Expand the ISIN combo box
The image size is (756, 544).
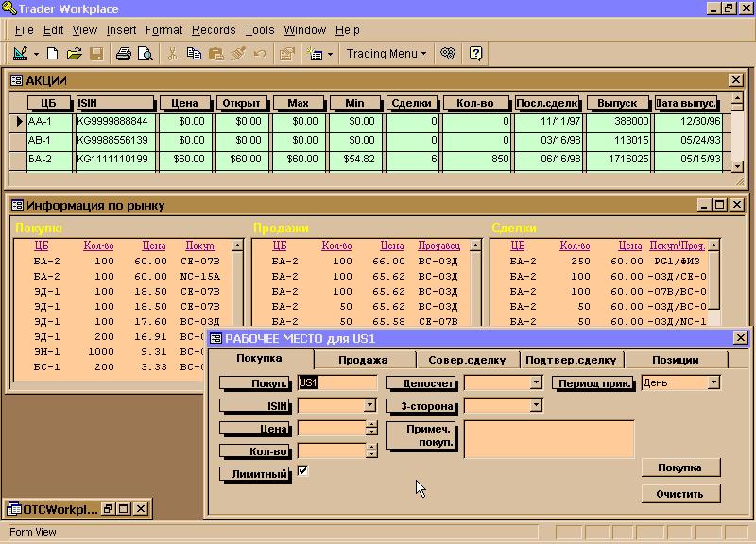(370, 406)
